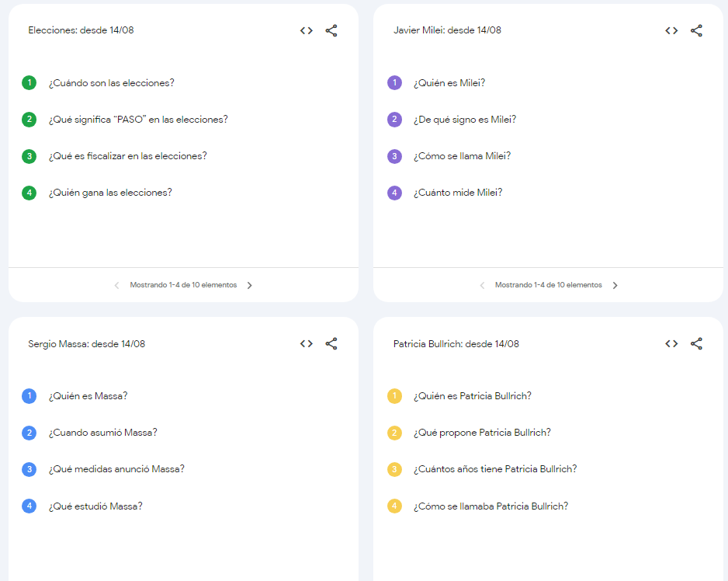Share the Javier Milei card
Screen dimensions: 728x581
(696, 31)
